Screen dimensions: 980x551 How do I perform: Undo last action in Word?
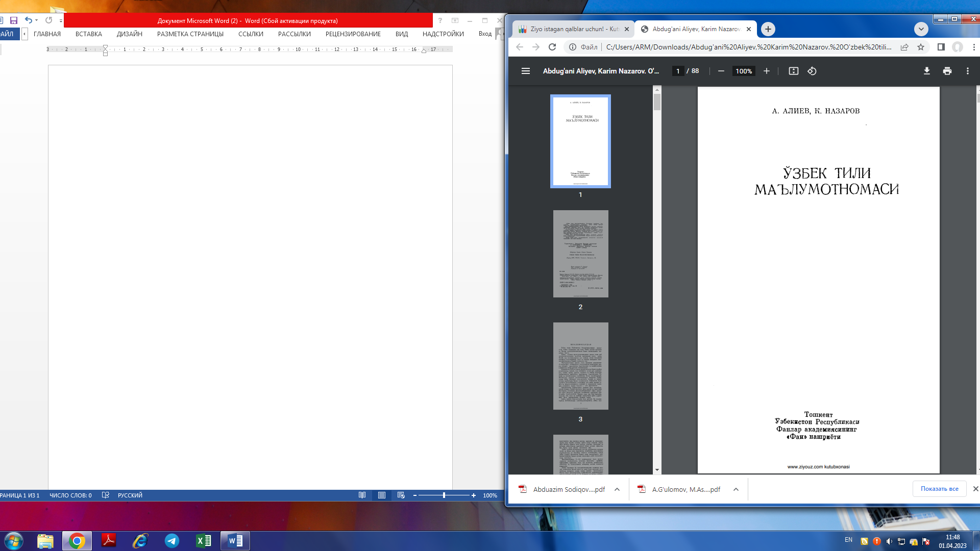point(28,20)
